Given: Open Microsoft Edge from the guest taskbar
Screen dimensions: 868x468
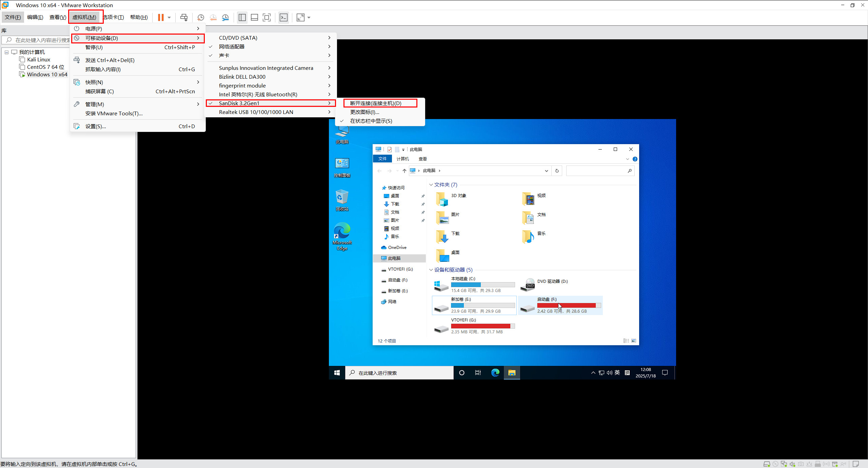Looking at the screenshot, I should point(495,373).
